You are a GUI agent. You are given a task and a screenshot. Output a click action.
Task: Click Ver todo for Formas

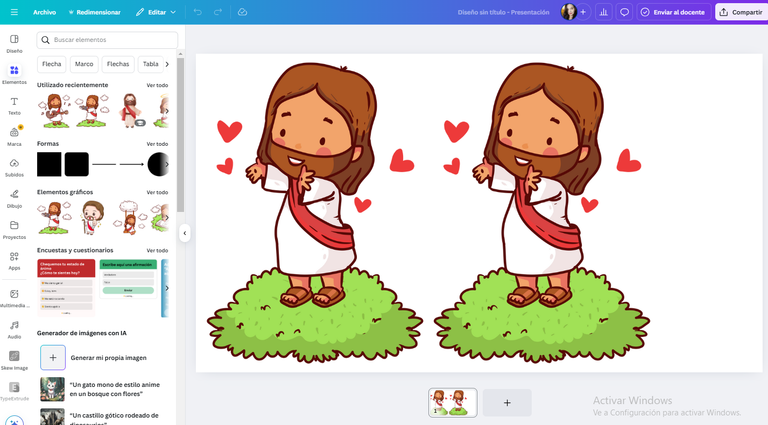coord(157,144)
